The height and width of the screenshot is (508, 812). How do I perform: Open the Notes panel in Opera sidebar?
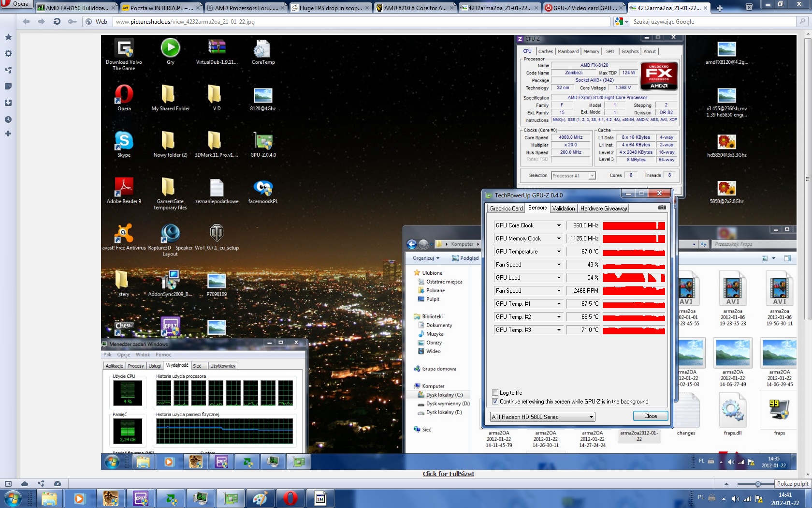click(8, 87)
